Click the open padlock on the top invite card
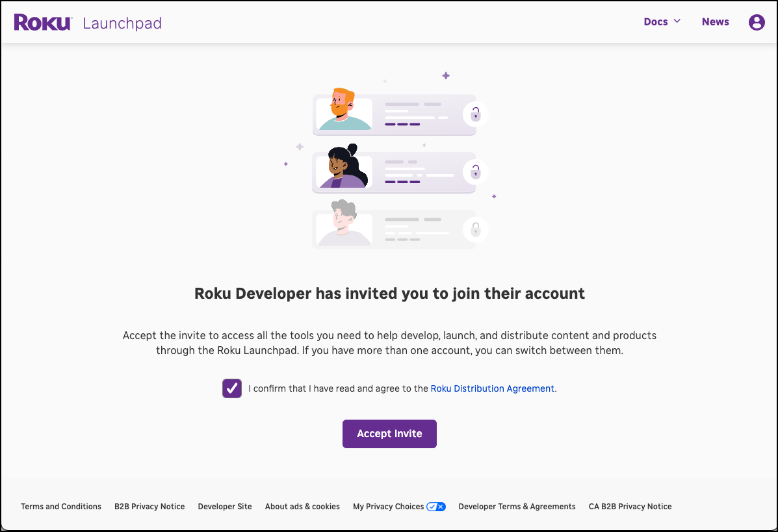Viewport: 778px width, 532px height. pos(475,114)
